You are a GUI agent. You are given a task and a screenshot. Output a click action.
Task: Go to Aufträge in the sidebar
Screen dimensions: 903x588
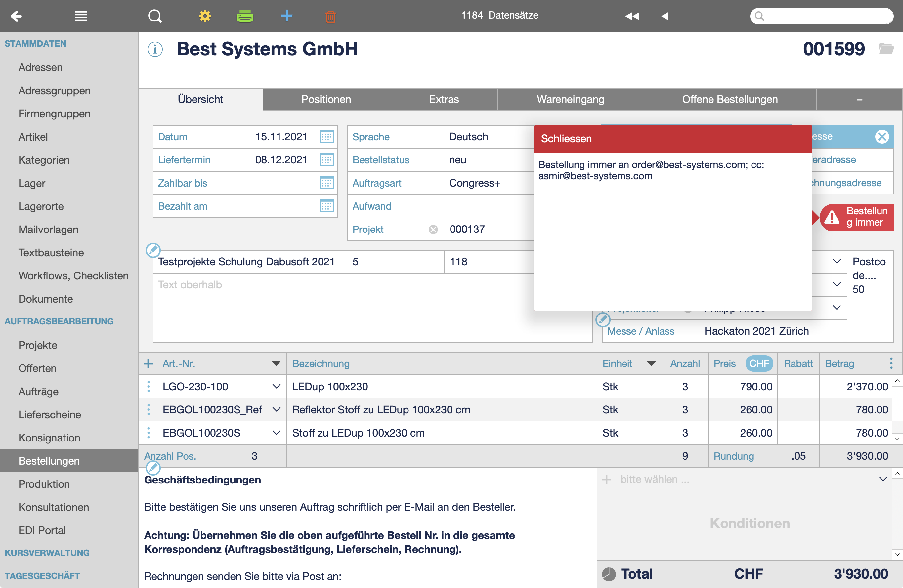[x=38, y=392]
